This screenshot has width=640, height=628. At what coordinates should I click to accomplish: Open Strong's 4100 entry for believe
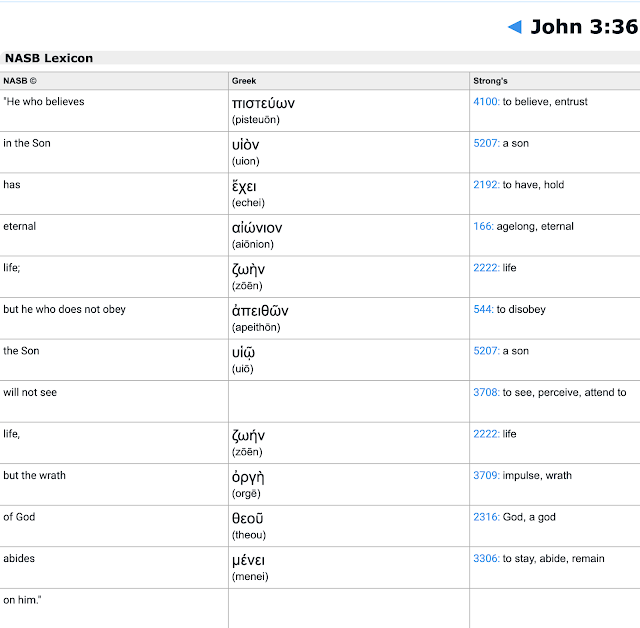tap(486, 102)
